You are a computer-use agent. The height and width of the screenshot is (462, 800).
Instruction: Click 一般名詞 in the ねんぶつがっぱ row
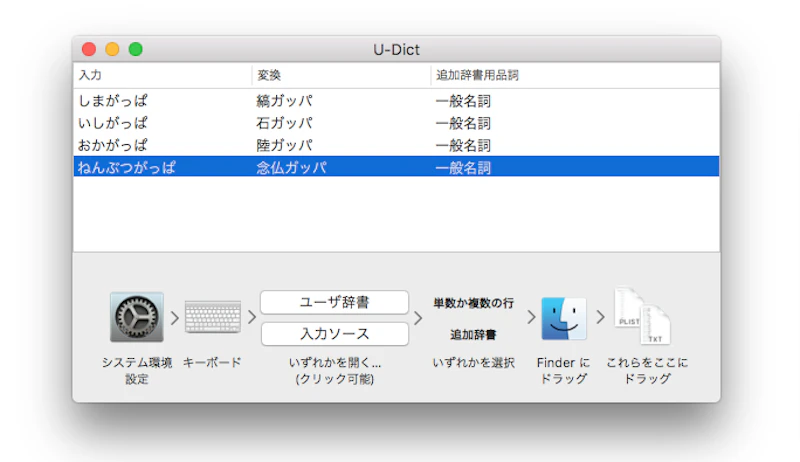pyautogui.click(x=463, y=168)
